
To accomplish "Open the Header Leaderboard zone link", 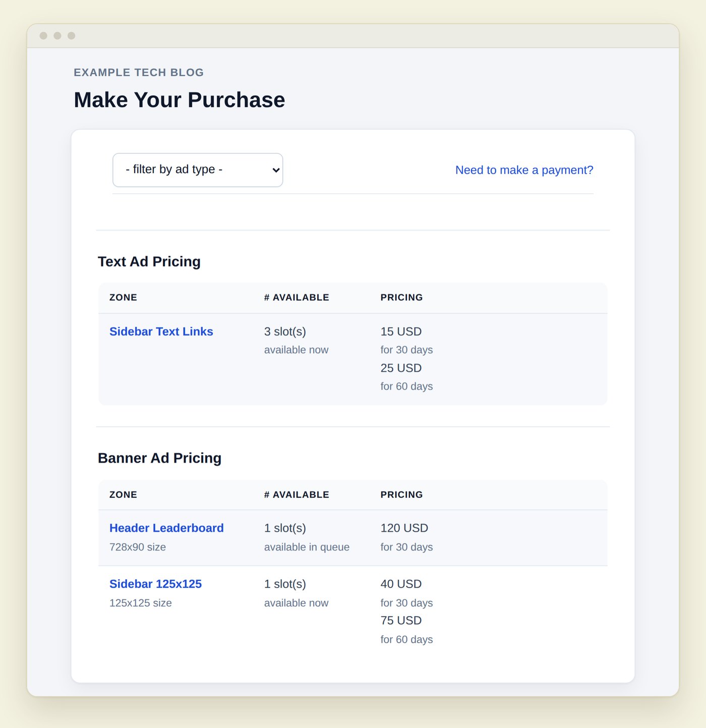I will point(166,528).
